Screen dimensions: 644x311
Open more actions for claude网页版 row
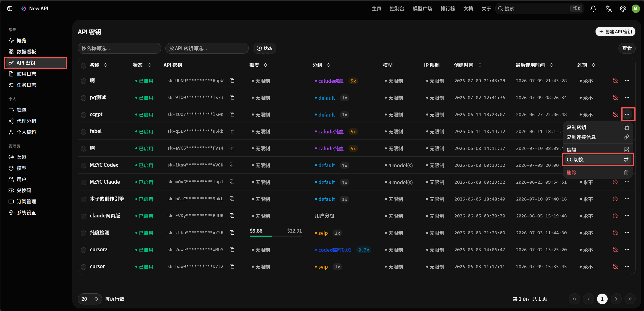pyautogui.click(x=627, y=216)
